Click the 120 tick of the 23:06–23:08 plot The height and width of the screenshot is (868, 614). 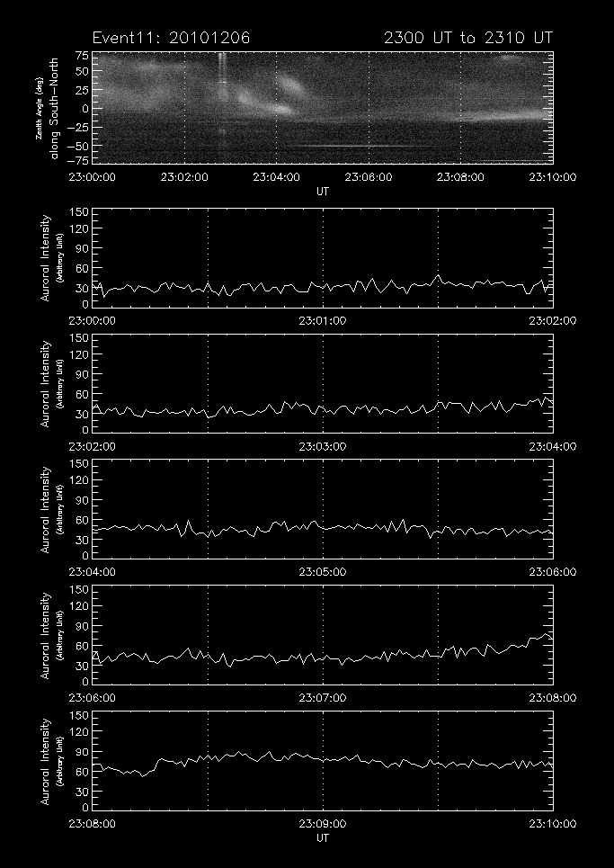point(78,606)
